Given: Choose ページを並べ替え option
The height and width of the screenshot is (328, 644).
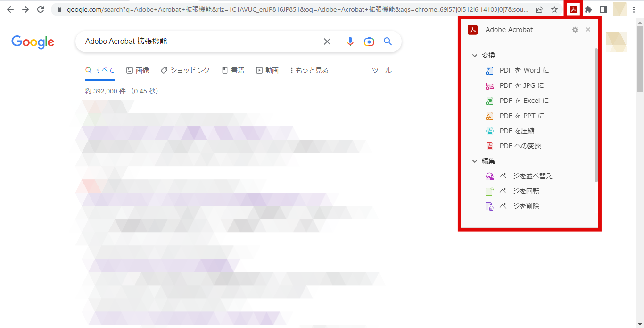Looking at the screenshot, I should [x=526, y=176].
